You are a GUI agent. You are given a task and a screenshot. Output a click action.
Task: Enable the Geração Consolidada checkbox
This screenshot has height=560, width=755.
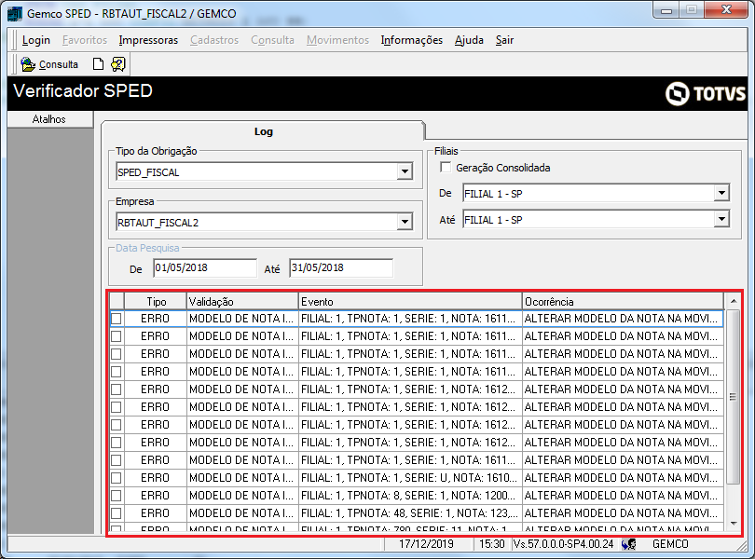click(x=446, y=168)
